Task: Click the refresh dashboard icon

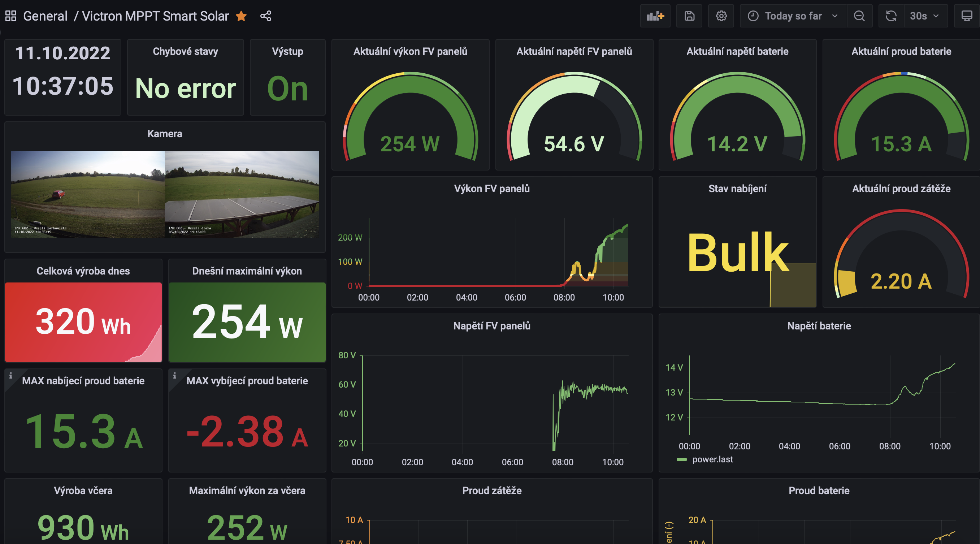Action: click(891, 16)
